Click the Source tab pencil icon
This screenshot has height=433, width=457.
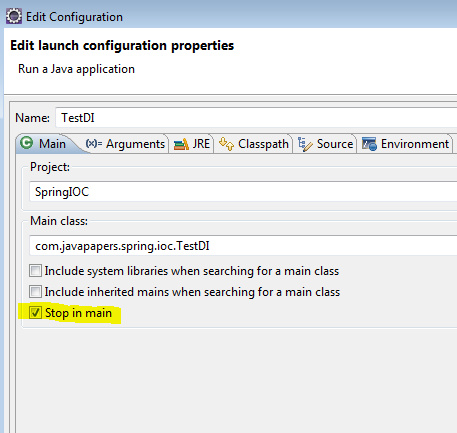(x=305, y=144)
